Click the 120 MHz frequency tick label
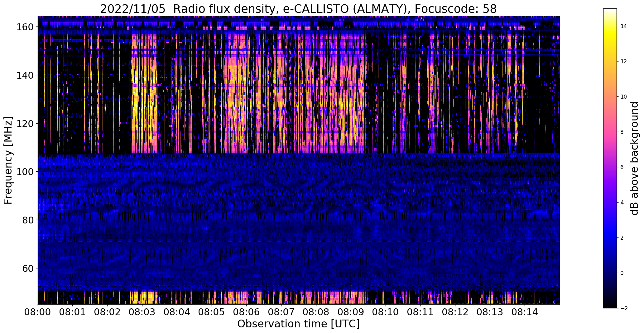The height and width of the screenshot is (333, 644). click(x=25, y=124)
